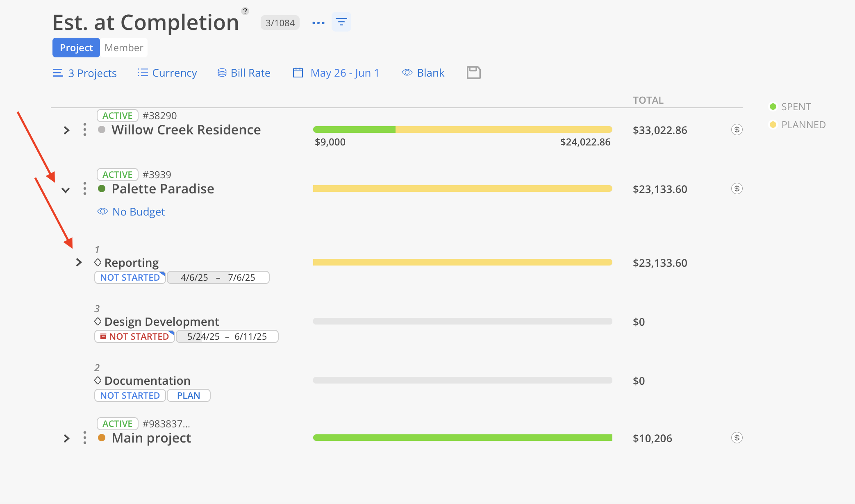Click the TOTAL column header
The width and height of the screenshot is (855, 504).
coord(648,100)
